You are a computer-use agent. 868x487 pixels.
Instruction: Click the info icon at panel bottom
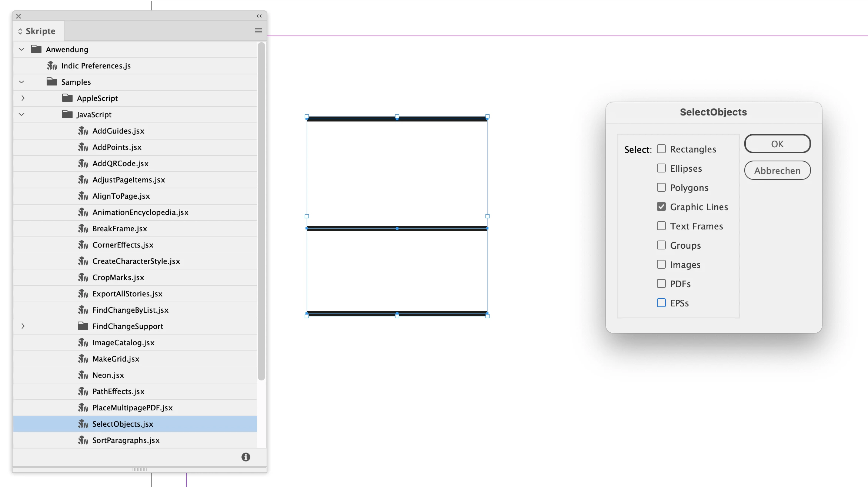(246, 457)
